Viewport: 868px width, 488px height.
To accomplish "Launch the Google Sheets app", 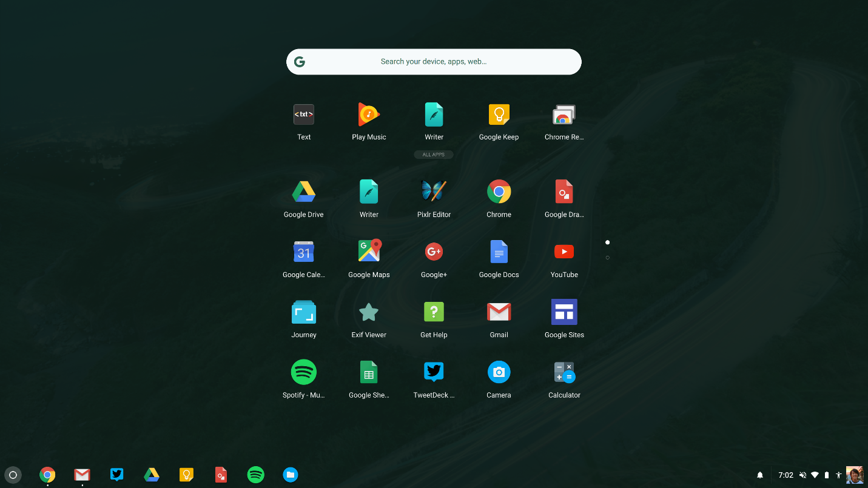I will click(369, 372).
